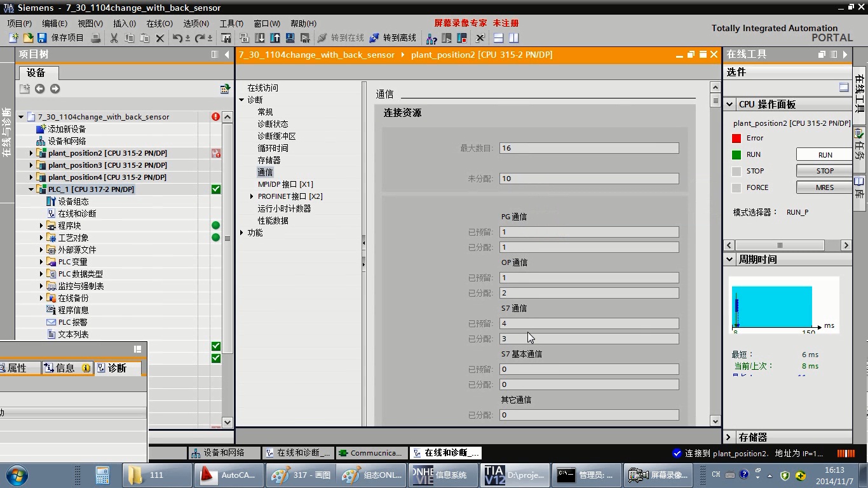Click the open project toolbar icon
This screenshot has height=488, width=868.
coord(28,38)
